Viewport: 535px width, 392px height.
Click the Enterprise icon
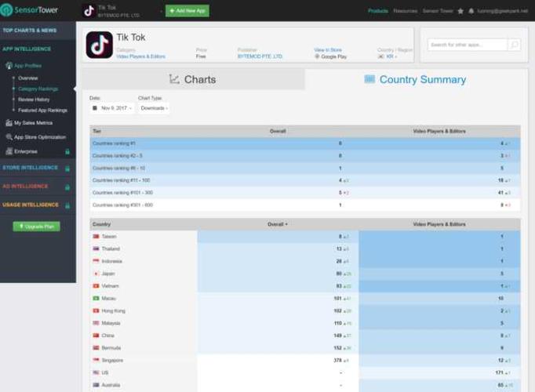[9, 151]
